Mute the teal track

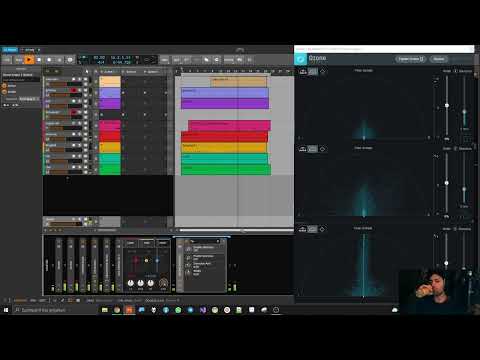pos(86,156)
